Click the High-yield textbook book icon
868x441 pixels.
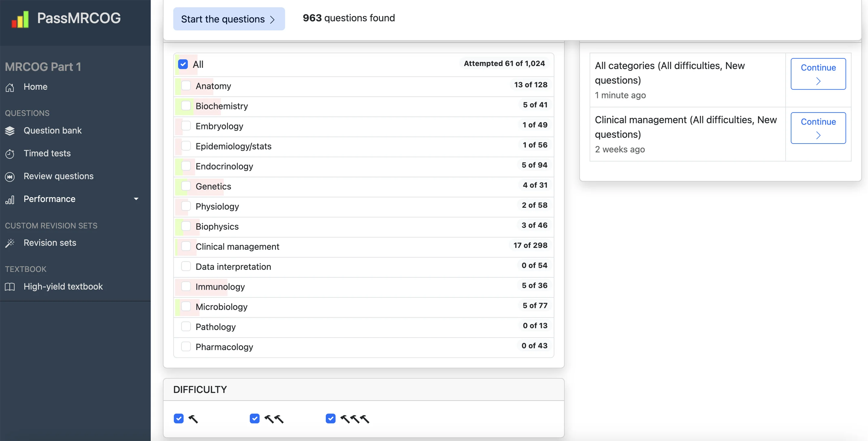[10, 287]
